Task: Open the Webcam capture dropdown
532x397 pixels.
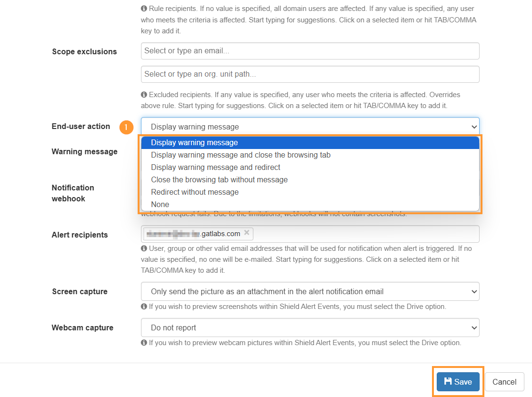Action: click(310, 328)
